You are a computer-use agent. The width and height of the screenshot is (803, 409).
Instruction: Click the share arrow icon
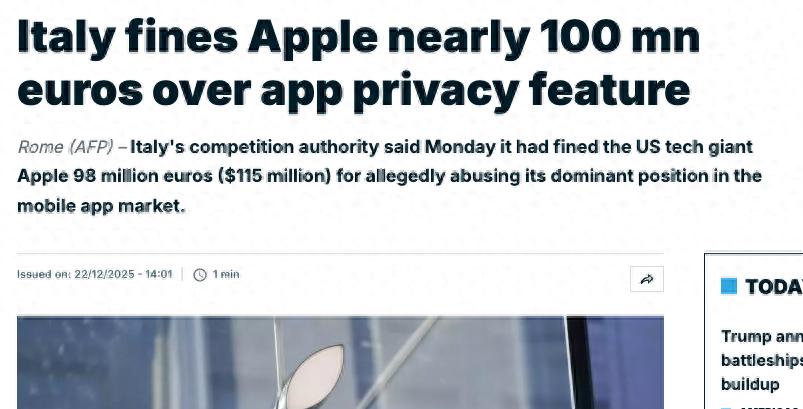point(646,280)
